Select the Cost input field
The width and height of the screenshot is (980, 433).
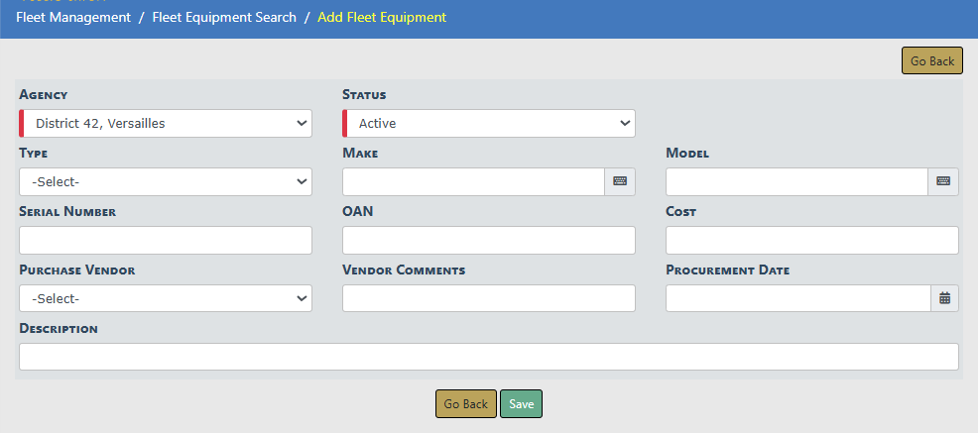[x=812, y=241]
